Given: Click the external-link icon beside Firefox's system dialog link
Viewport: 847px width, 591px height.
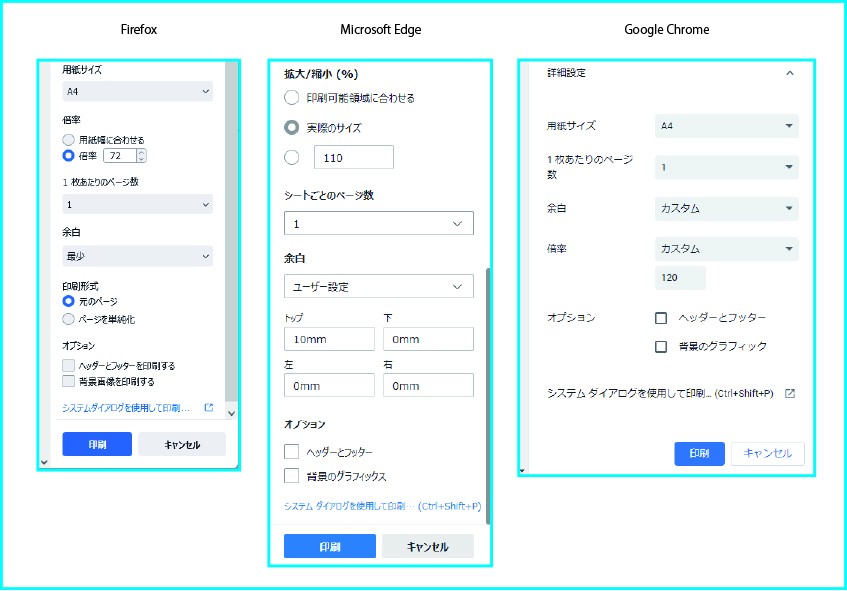Looking at the screenshot, I should pos(209,407).
